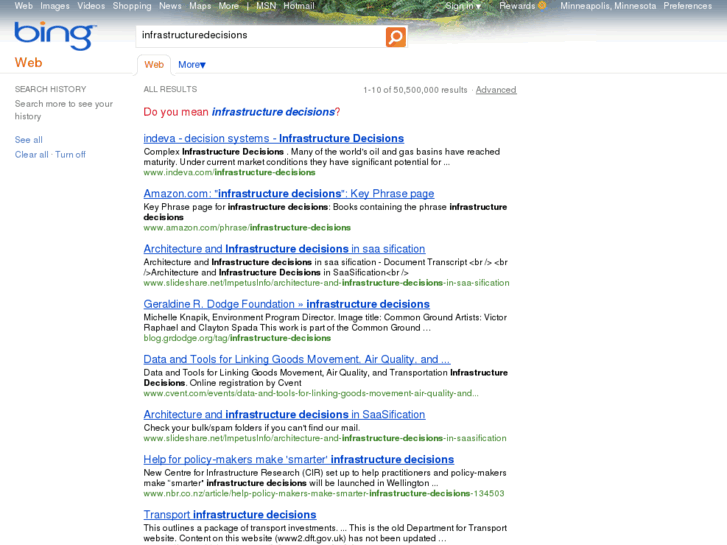Screen dimensions: 727x545
Task: Open Images in top navigation
Action: pyautogui.click(x=55, y=6)
